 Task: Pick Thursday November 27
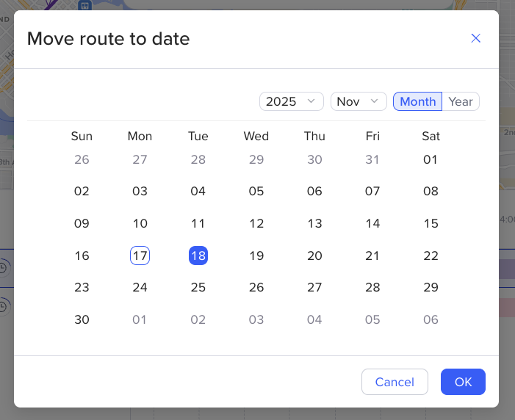point(314,287)
